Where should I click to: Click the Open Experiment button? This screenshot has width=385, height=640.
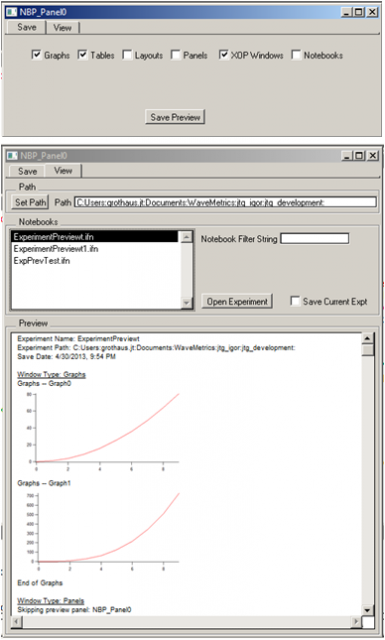coord(237,302)
